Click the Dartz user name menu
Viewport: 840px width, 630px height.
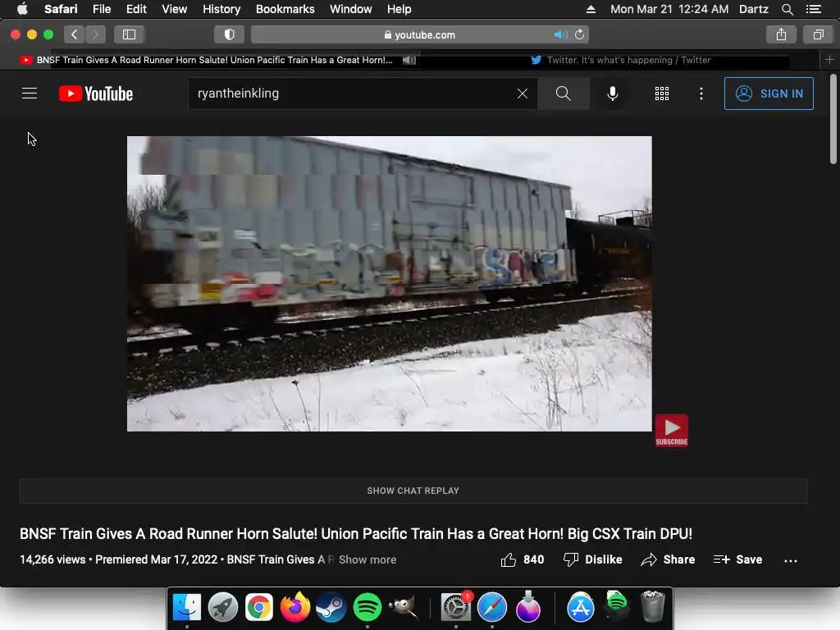(753, 9)
